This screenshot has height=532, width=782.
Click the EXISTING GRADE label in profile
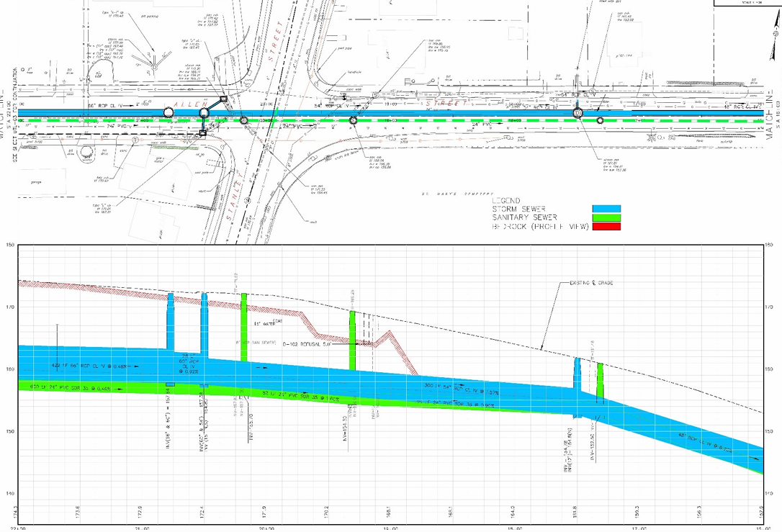click(590, 284)
